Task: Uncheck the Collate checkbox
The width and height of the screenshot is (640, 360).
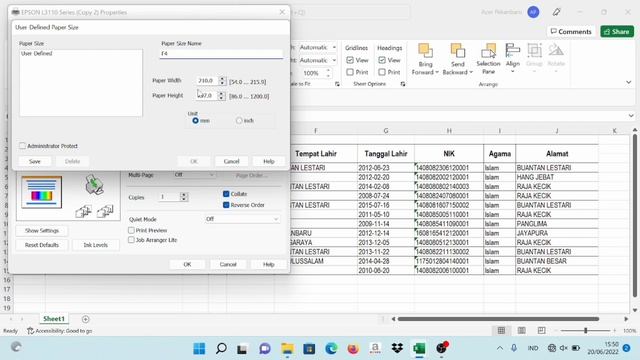Action: 226,194
